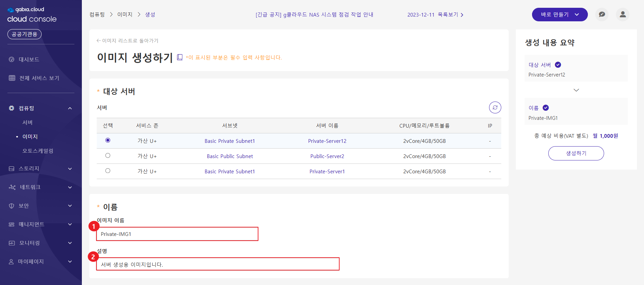Select the Private-Server1 radio button

pos(108,171)
